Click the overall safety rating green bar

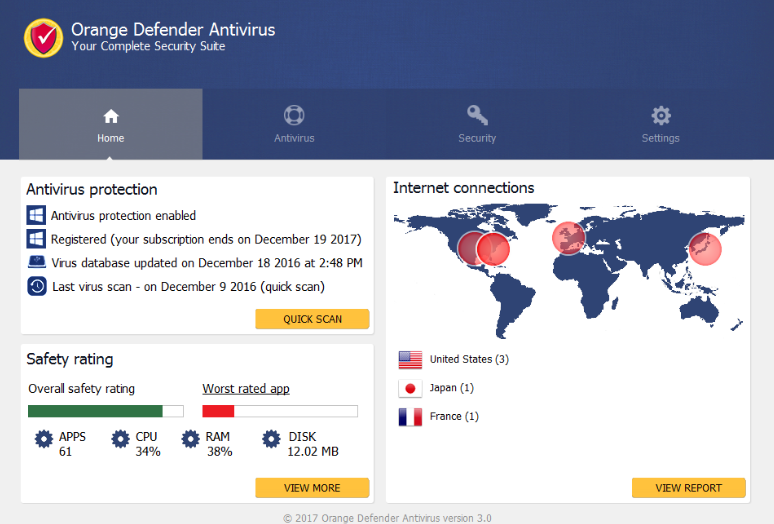coord(96,411)
